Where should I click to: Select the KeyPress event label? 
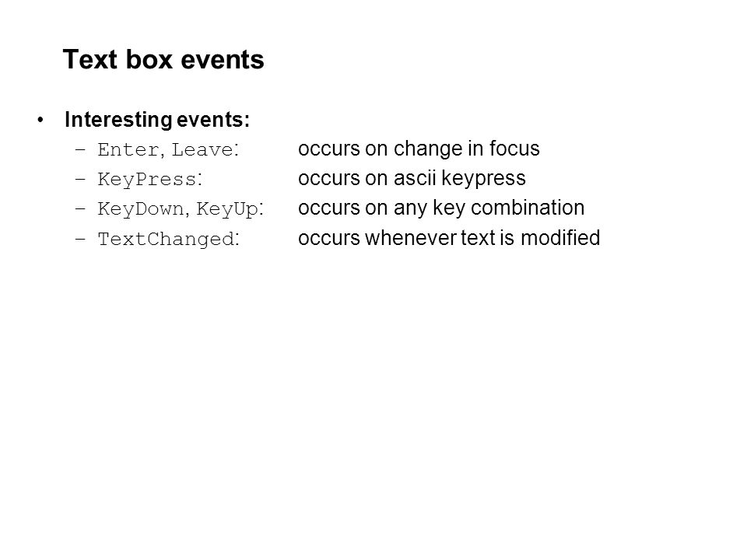click(147, 180)
